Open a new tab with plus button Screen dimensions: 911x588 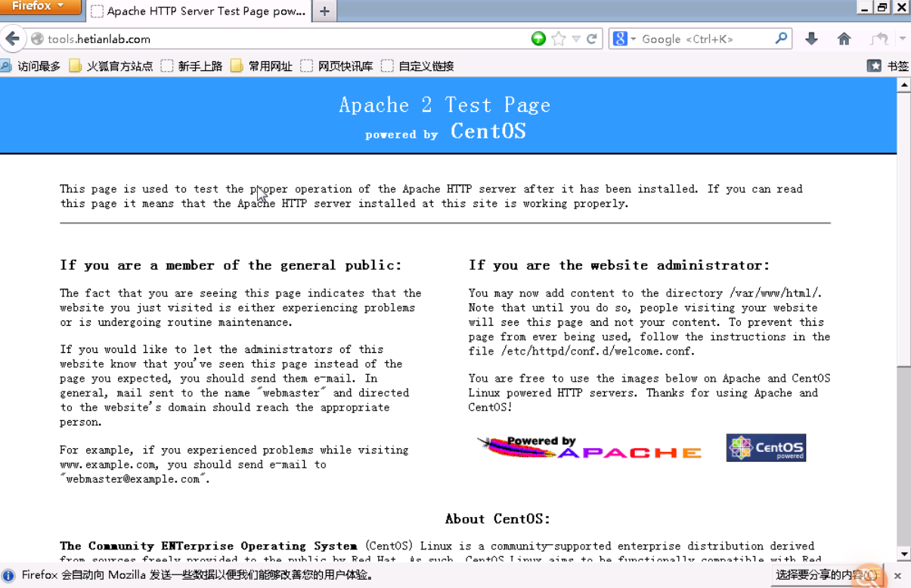324,11
